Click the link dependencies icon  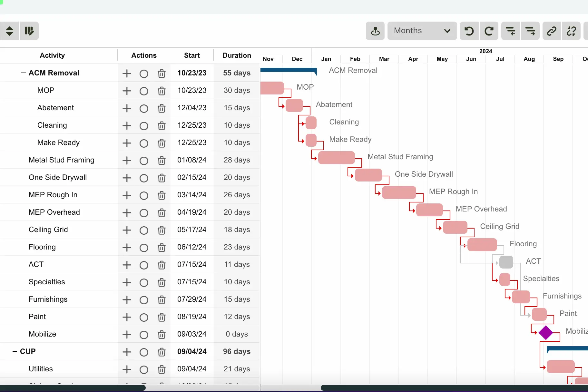tap(552, 31)
